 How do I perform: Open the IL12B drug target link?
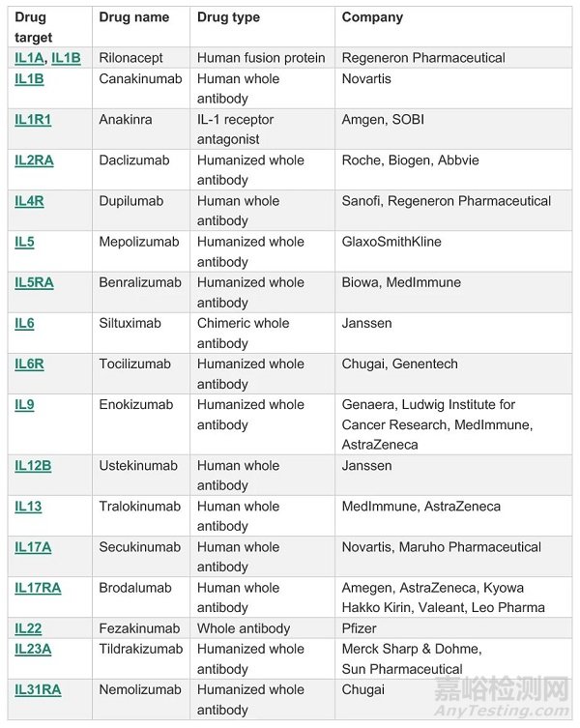(33, 466)
